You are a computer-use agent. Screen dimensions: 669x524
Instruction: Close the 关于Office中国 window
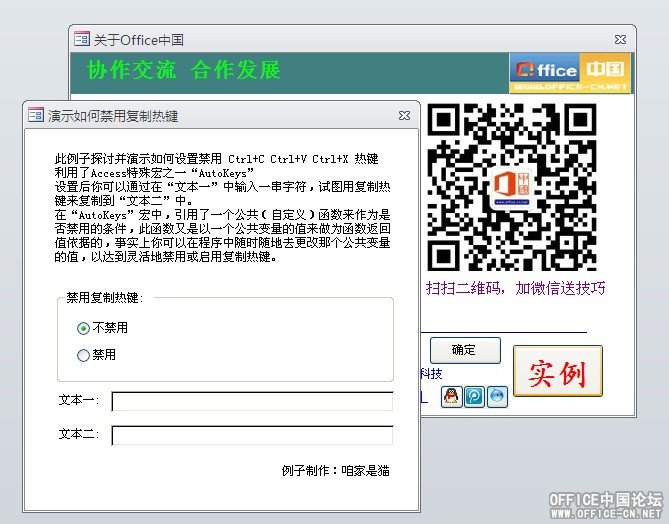coord(620,40)
